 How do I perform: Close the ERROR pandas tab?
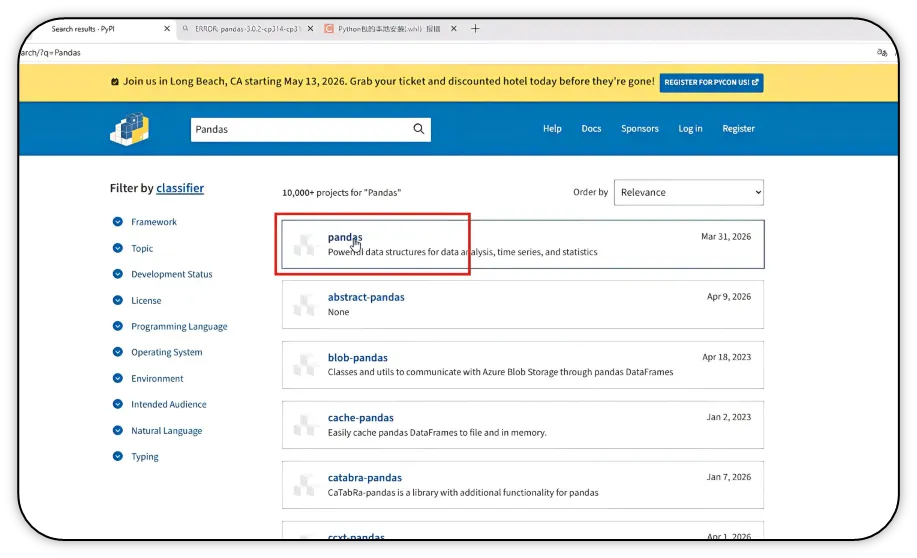(311, 29)
